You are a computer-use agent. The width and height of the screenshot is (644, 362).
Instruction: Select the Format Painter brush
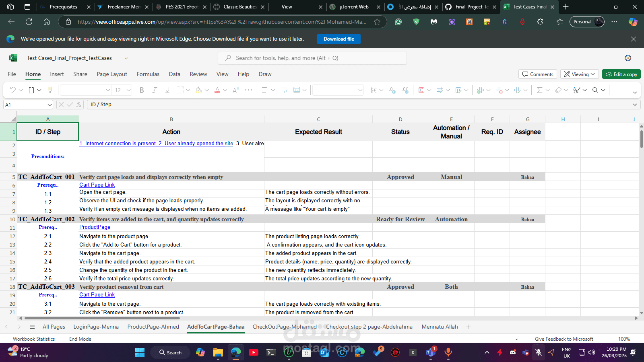pyautogui.click(x=50, y=90)
